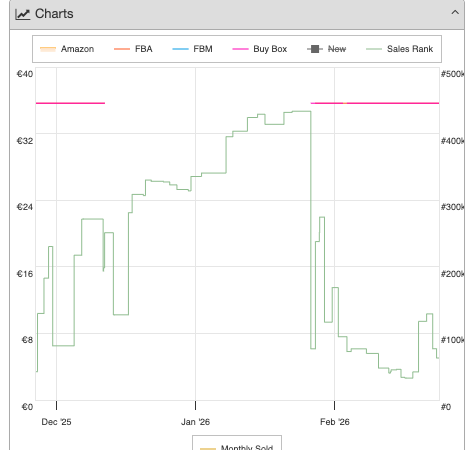Click the €24 price axis label
474x450 pixels.
[25, 207]
